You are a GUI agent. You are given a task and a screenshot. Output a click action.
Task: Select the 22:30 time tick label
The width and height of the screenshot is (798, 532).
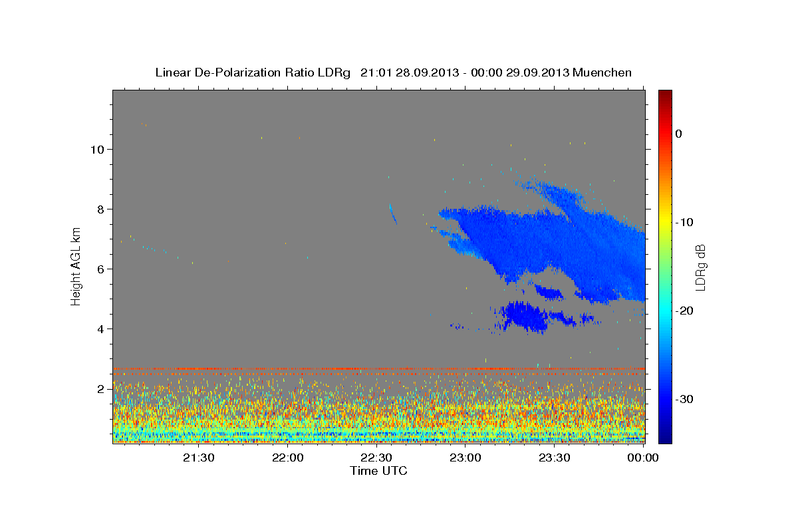tap(376, 458)
